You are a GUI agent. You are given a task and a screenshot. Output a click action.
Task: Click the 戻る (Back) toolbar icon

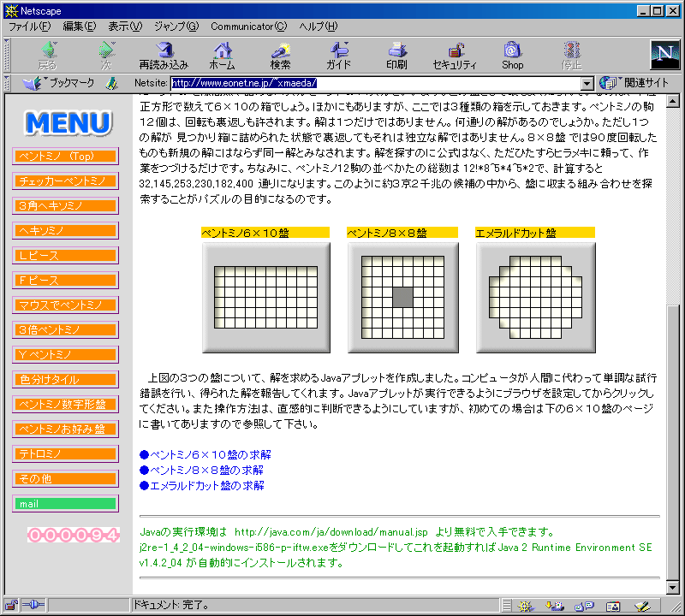point(48,55)
